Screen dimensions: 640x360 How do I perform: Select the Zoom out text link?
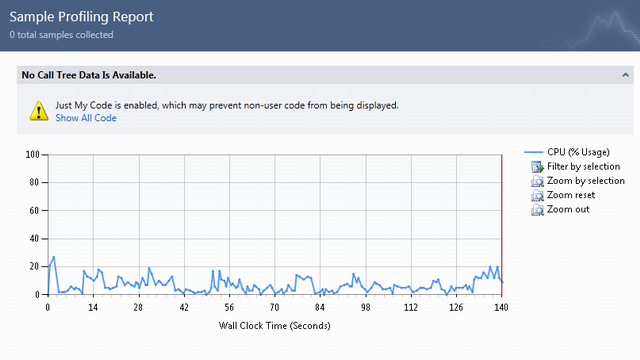pos(568,209)
